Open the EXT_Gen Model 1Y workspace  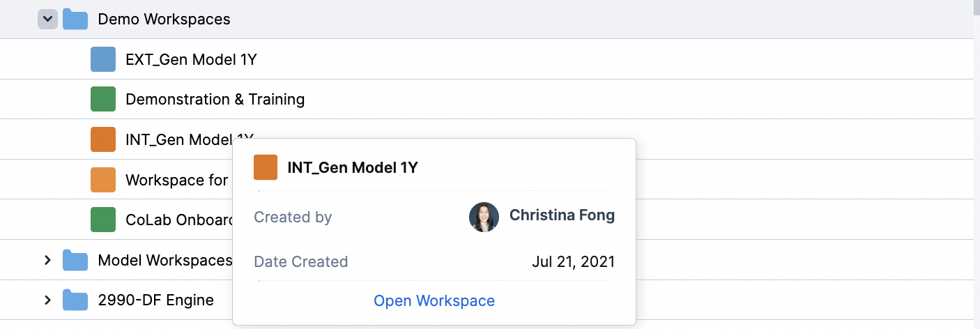tap(191, 60)
